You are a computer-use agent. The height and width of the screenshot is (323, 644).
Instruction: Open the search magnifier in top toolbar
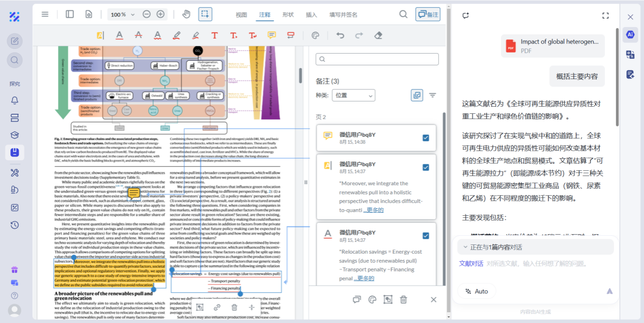pos(403,14)
